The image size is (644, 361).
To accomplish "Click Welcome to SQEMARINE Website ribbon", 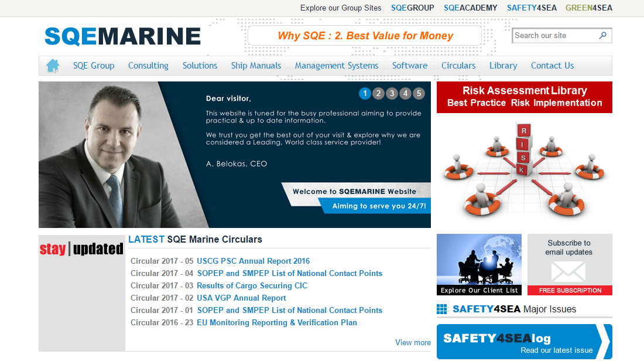I will point(354,192).
